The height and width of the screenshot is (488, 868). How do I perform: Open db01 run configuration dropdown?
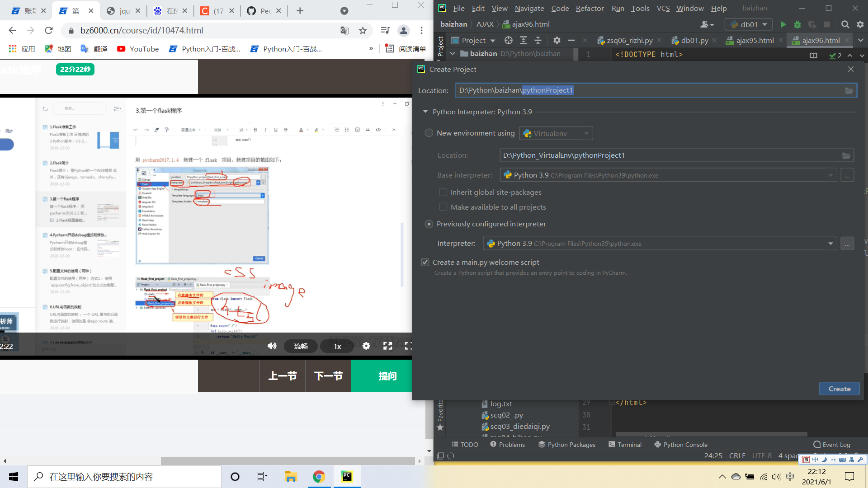point(749,24)
